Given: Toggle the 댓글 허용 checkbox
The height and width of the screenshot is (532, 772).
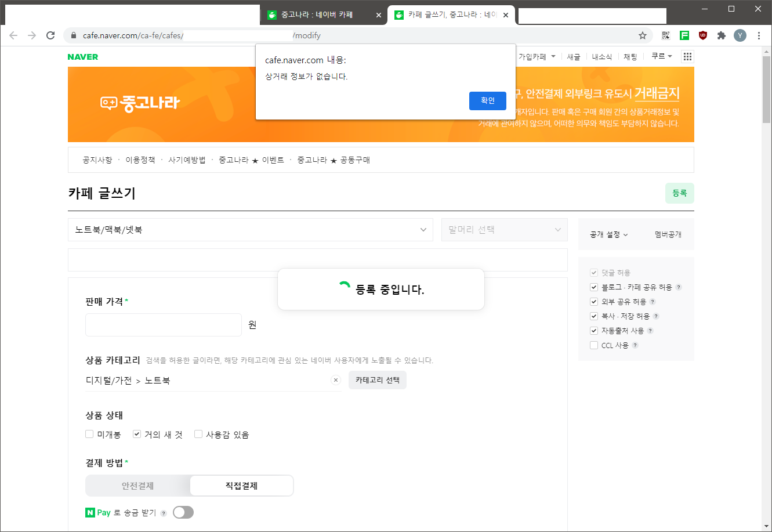Looking at the screenshot, I should click(593, 273).
